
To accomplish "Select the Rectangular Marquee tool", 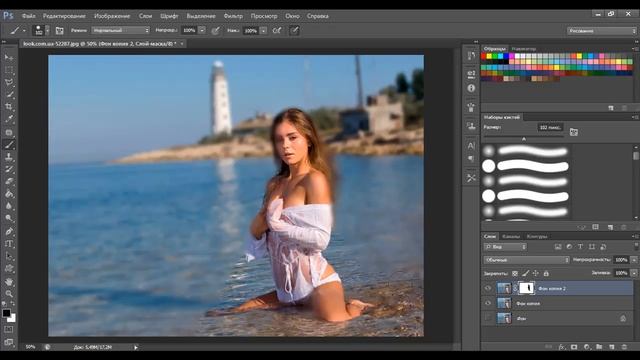I will point(9,70).
